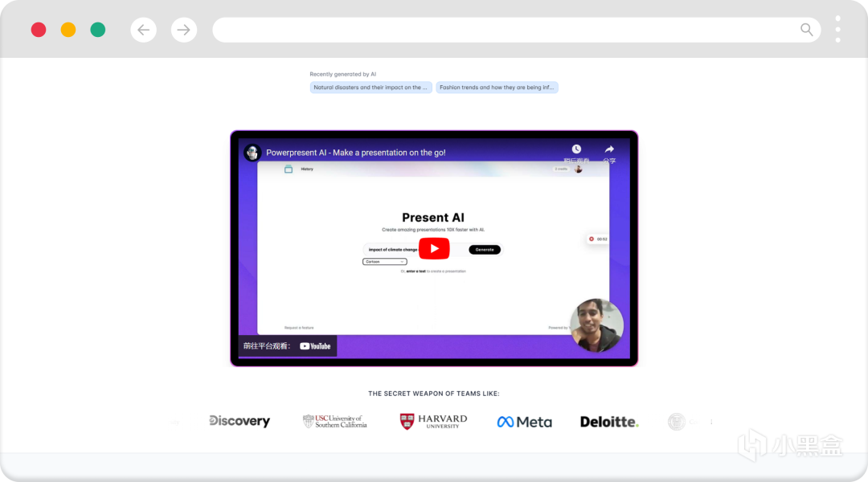
Task: Click the USC University of Southern California logo
Action: (335, 422)
